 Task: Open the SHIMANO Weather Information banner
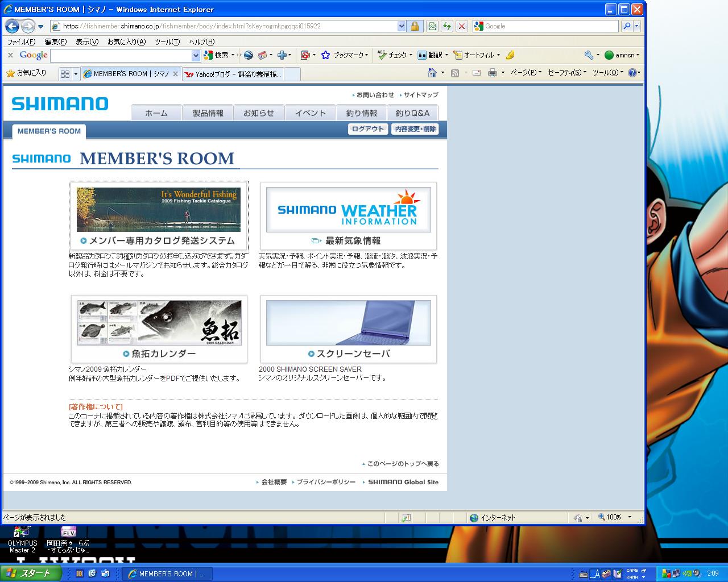coord(349,216)
